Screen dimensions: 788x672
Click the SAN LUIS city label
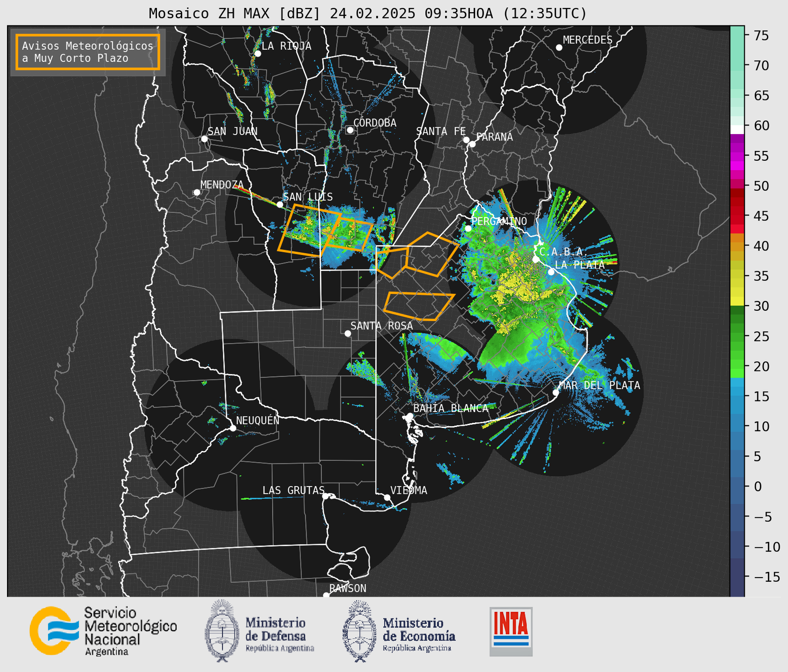point(308,197)
